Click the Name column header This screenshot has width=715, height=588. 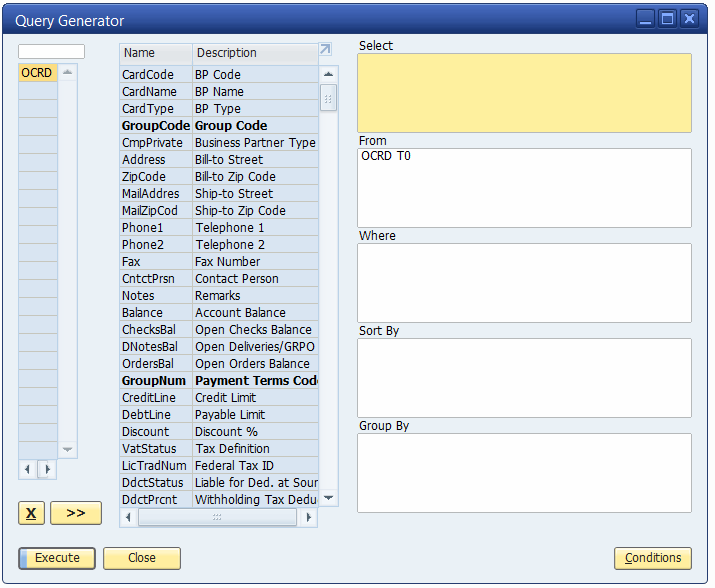[156, 53]
